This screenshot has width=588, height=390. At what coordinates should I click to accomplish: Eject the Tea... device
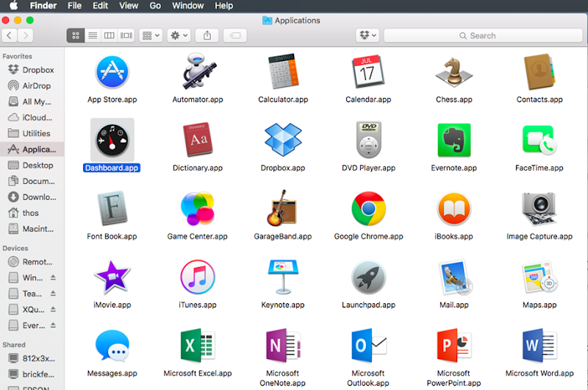coord(53,294)
